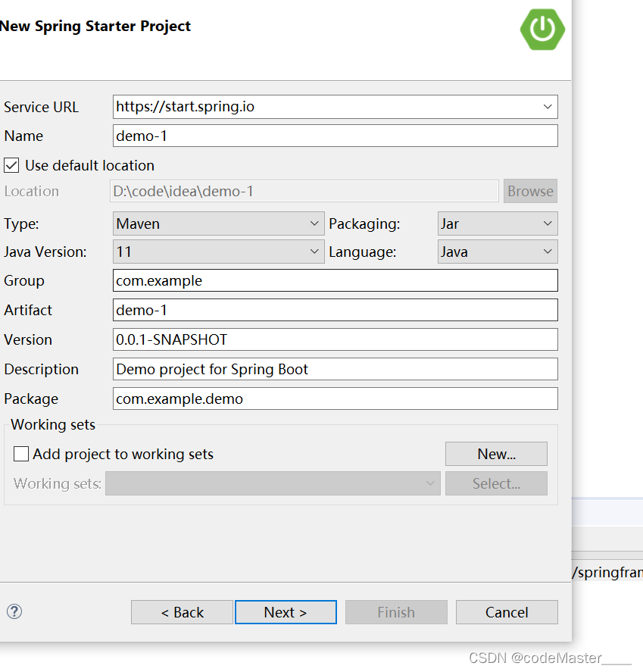Click the Package label
Image resolution: width=643 pixels, height=672 pixels.
(31, 399)
